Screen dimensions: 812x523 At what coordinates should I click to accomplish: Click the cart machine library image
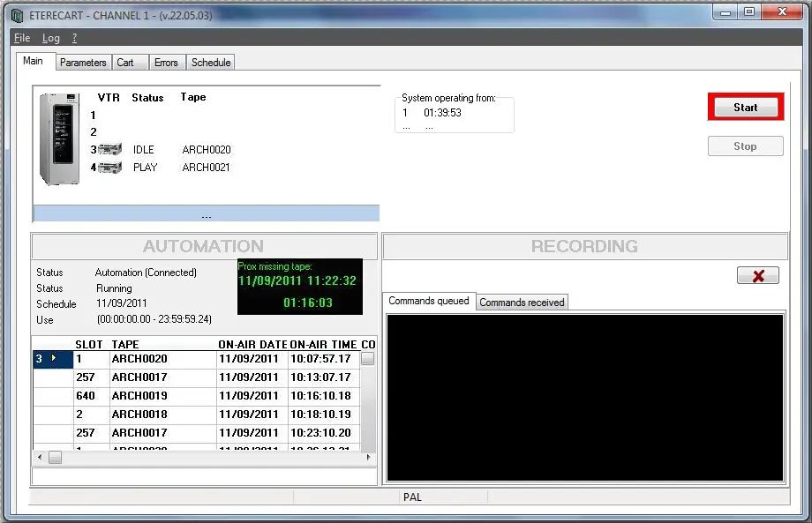pos(59,138)
